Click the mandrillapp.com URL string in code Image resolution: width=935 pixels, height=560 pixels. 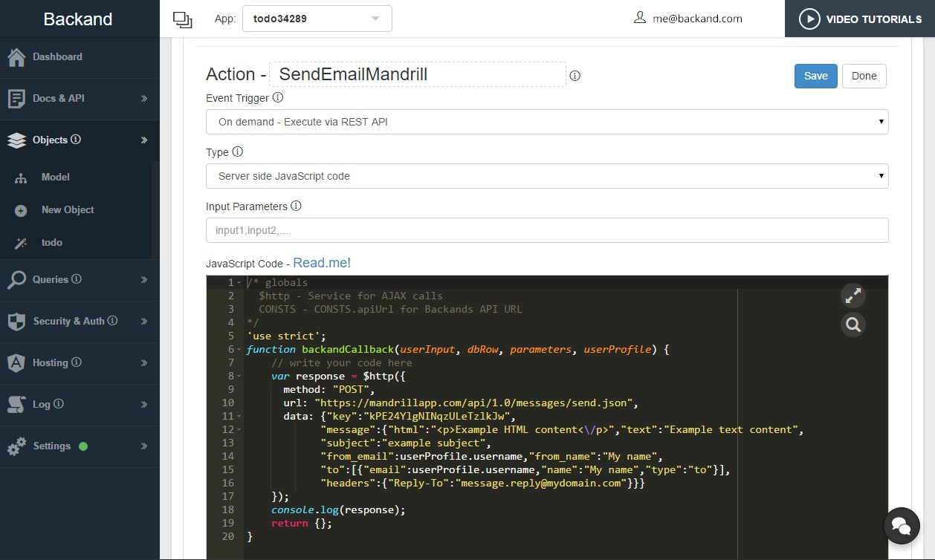(473, 403)
